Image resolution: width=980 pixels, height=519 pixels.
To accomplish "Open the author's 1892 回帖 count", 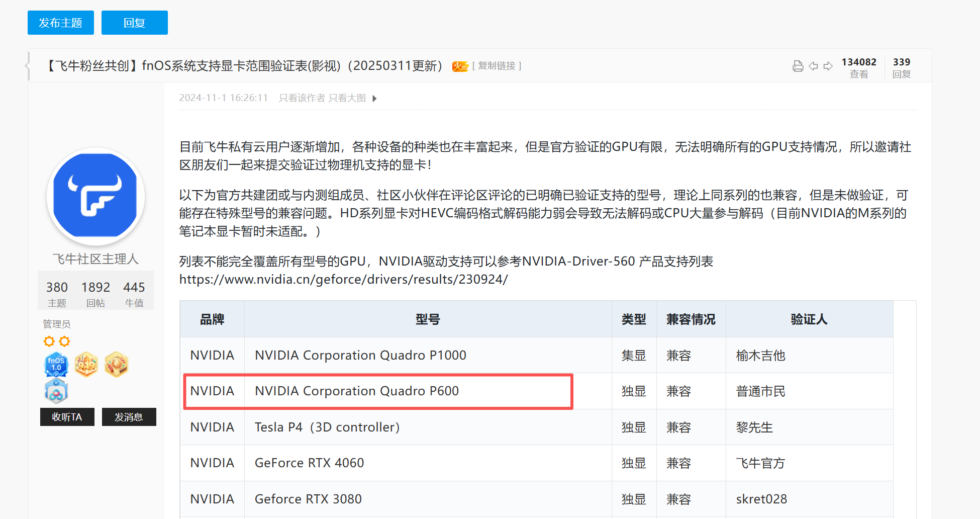I will pos(95,294).
